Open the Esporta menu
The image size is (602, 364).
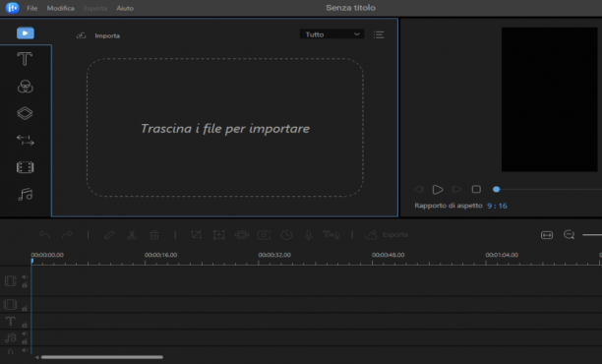tap(95, 8)
